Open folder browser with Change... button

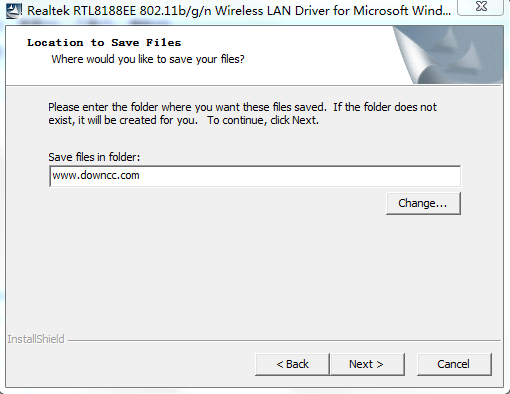[423, 203]
